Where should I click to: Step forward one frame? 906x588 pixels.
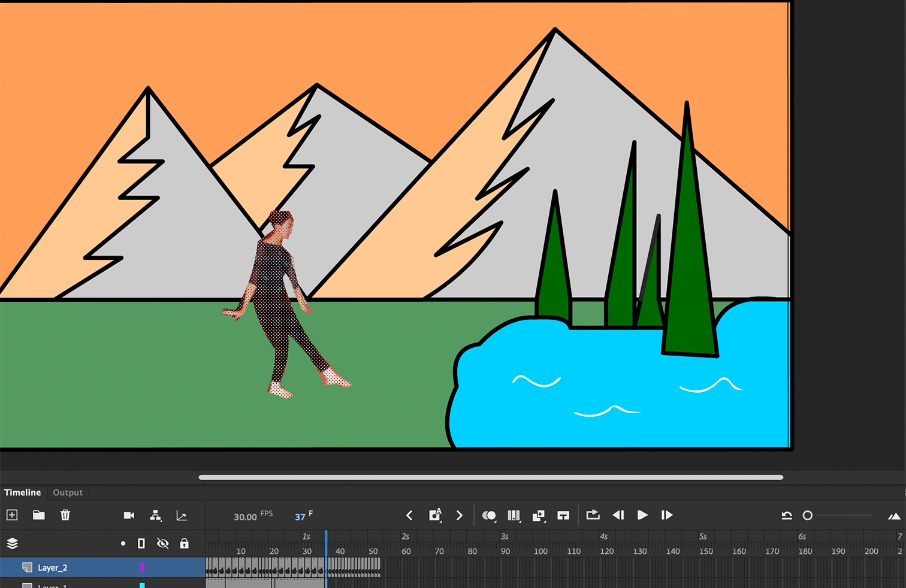click(666, 515)
